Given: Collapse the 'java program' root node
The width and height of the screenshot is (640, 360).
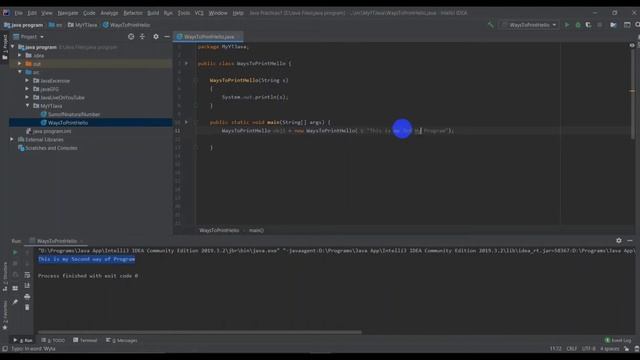Looking at the screenshot, I should (x=13, y=47).
